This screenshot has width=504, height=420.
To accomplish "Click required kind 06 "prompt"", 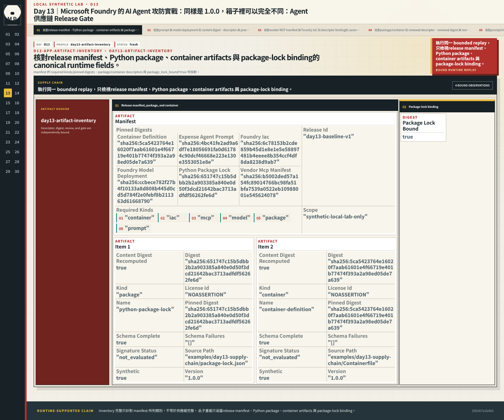I will pos(134,228).
